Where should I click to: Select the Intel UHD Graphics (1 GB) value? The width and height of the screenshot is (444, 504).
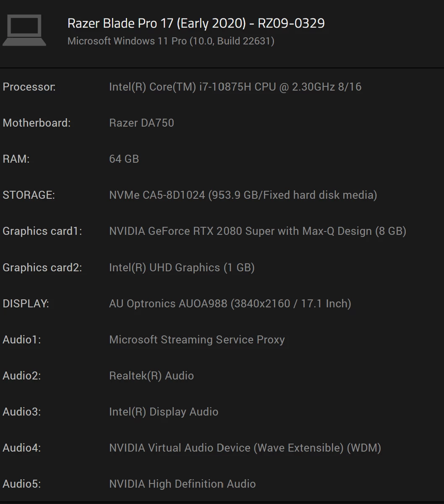[x=182, y=268]
